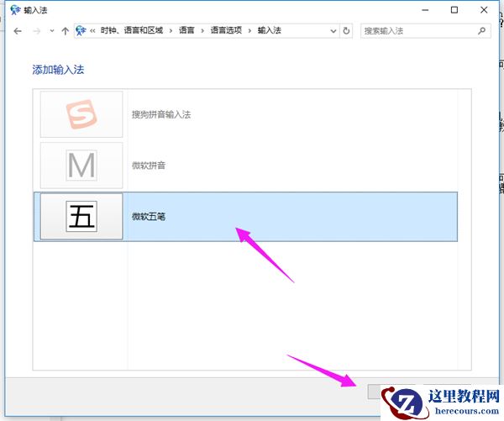Expand chevron after 时钟、语言和区域 breadcrumb
The width and height of the screenshot is (504, 421).
coord(171,31)
